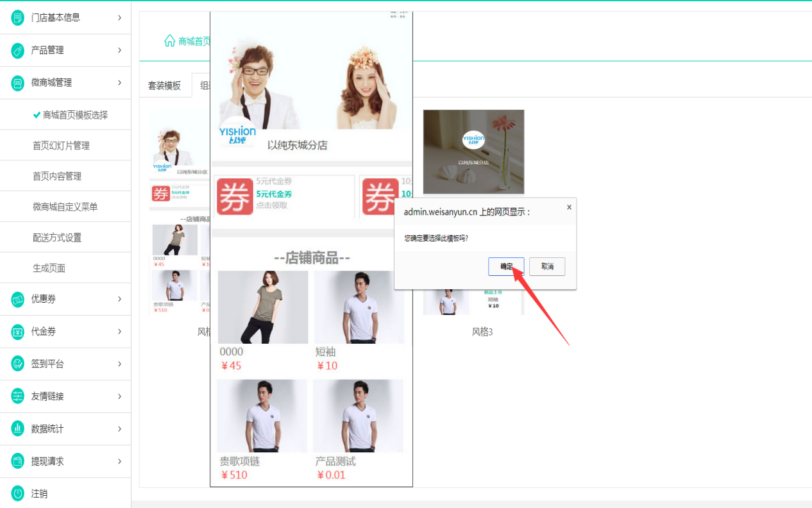812x508 pixels.
Task: Expand the 优惠券 chevron
Action: tap(119, 299)
